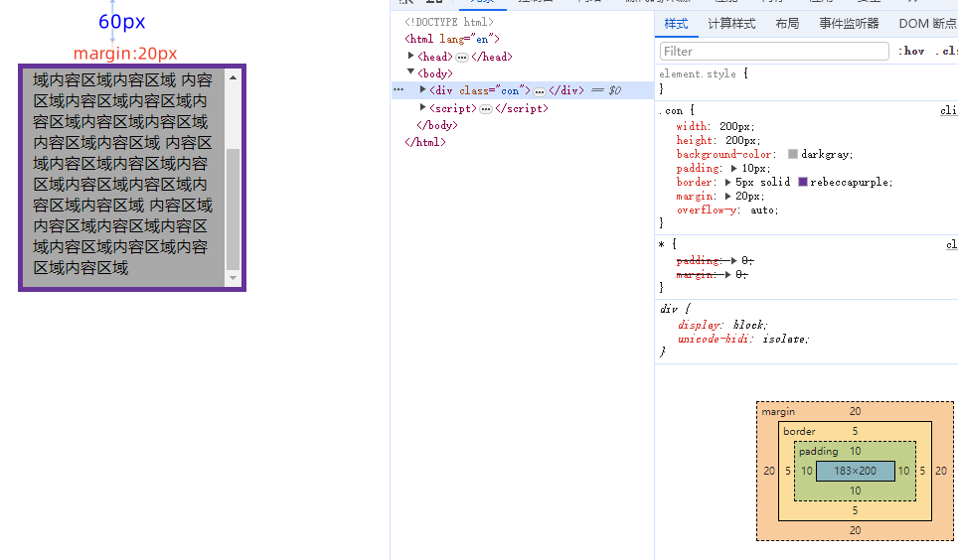This screenshot has width=958, height=560.
Task: Click the scroll down arrow in gray box
Action: click(233, 278)
